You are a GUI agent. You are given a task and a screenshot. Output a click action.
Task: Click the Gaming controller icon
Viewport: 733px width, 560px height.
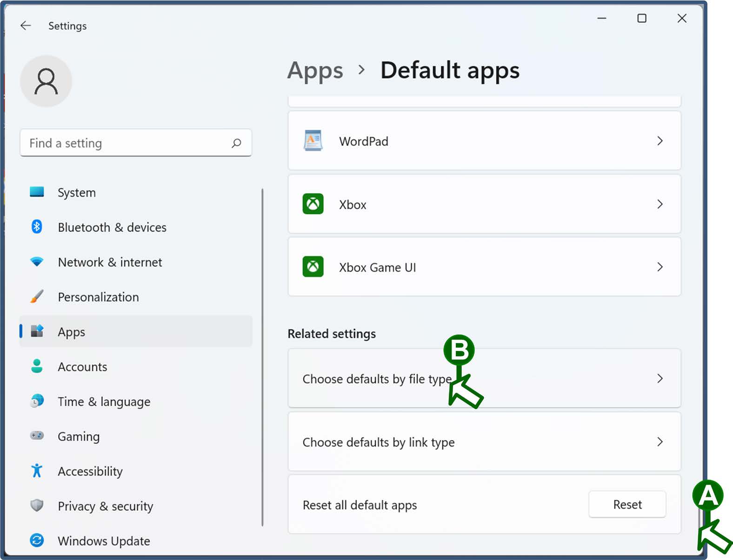click(x=37, y=435)
